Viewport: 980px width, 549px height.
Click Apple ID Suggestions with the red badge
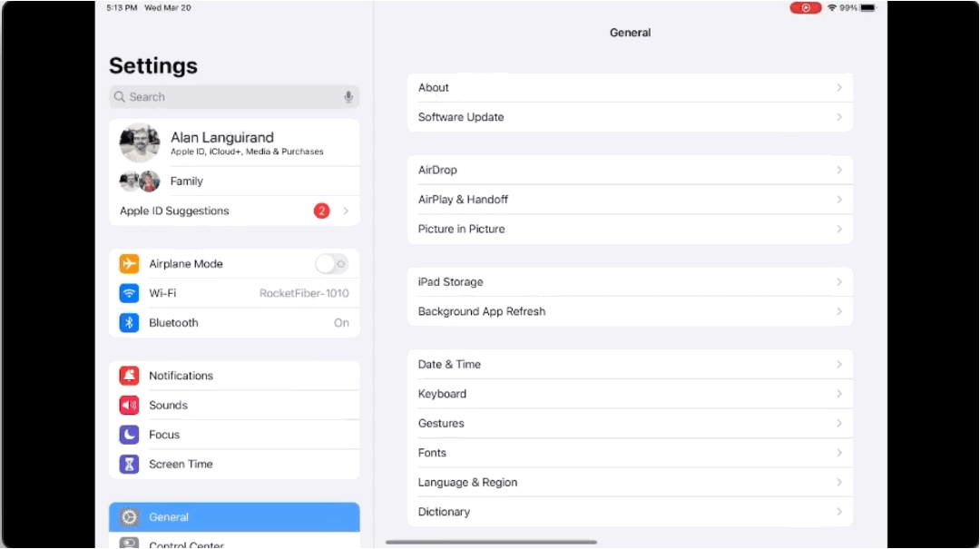234,211
